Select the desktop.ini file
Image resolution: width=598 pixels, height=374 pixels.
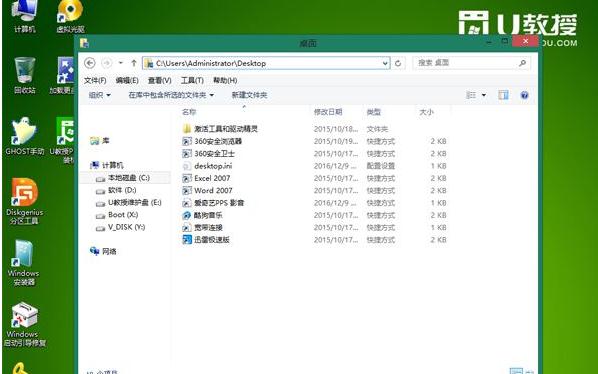click(207, 166)
